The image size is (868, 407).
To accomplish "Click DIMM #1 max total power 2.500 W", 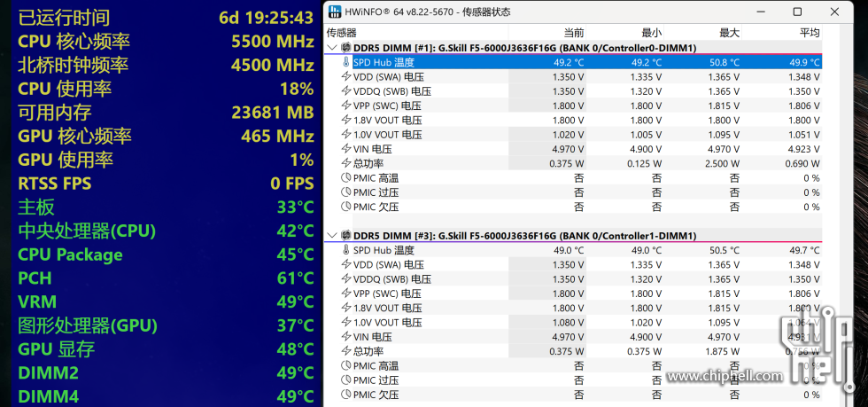I will [x=722, y=163].
